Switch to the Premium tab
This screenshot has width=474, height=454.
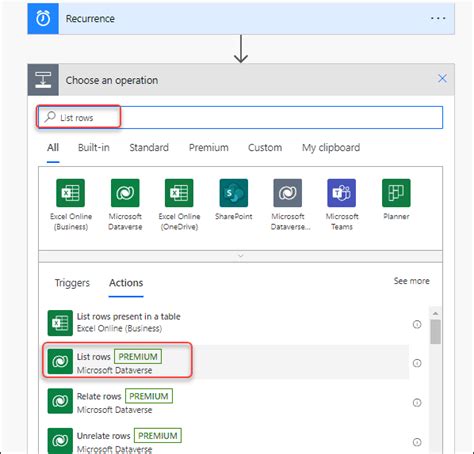[x=209, y=148]
